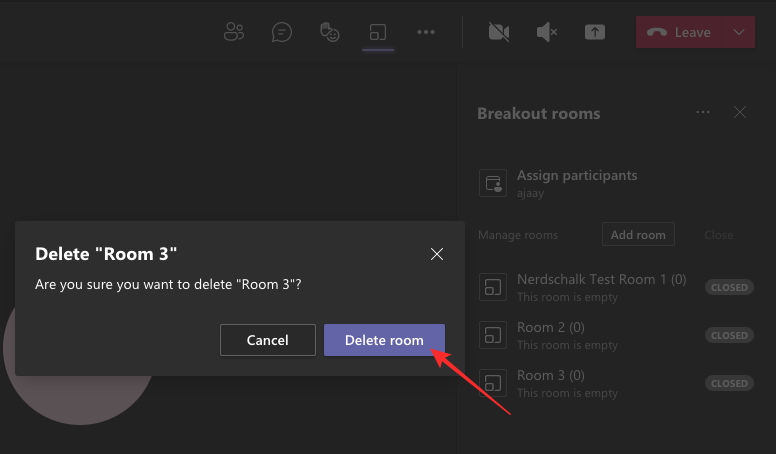
Task: Expand the Leave options dropdown arrow
Action: pos(739,32)
